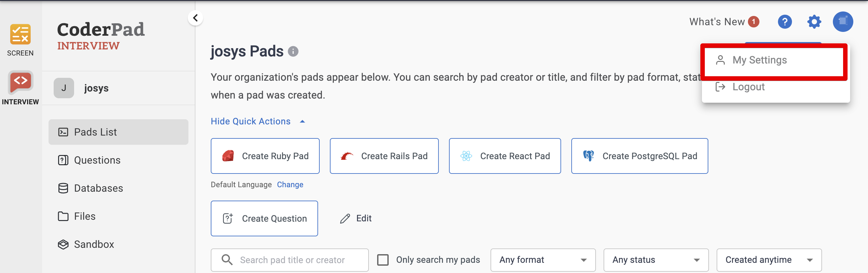Open the Screen product icon

pyautogui.click(x=20, y=35)
